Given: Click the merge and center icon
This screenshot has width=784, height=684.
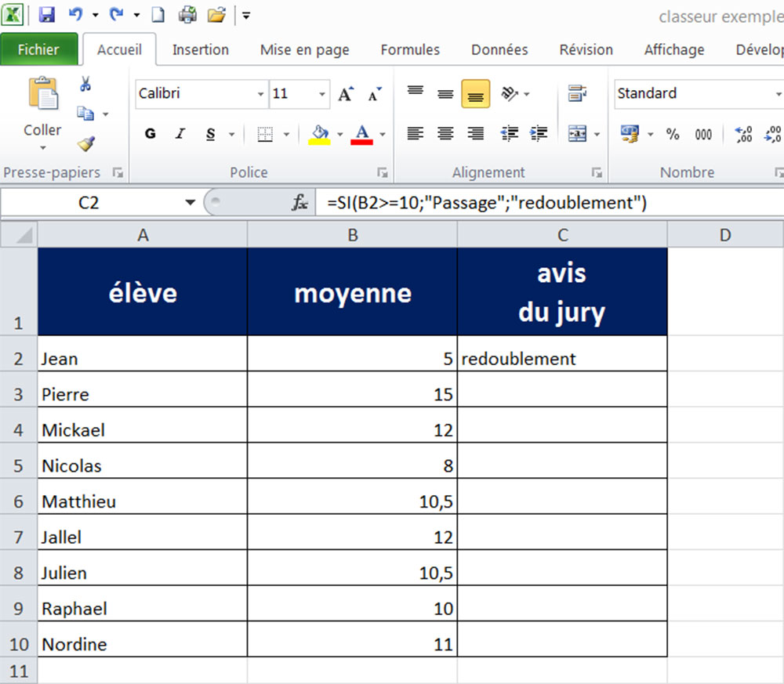Looking at the screenshot, I should [x=578, y=133].
